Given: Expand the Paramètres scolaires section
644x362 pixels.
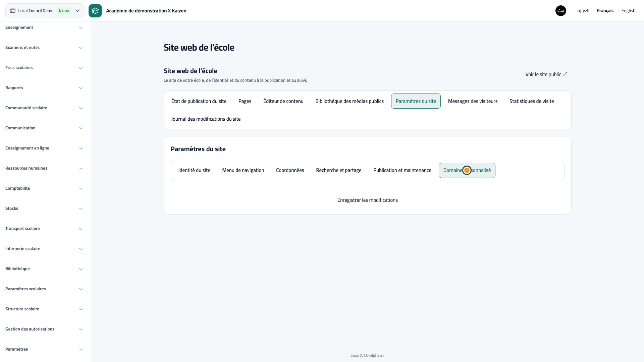Looking at the screenshot, I should [x=44, y=289].
